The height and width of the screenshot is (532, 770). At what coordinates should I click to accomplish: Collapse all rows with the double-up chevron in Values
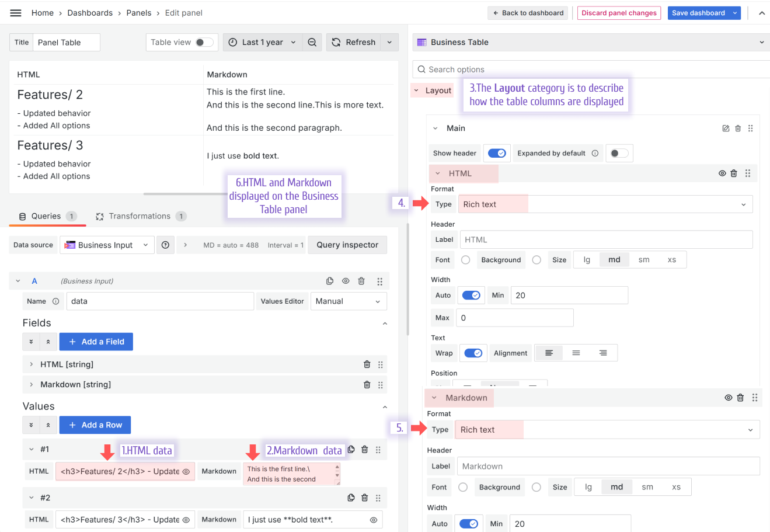(x=48, y=425)
